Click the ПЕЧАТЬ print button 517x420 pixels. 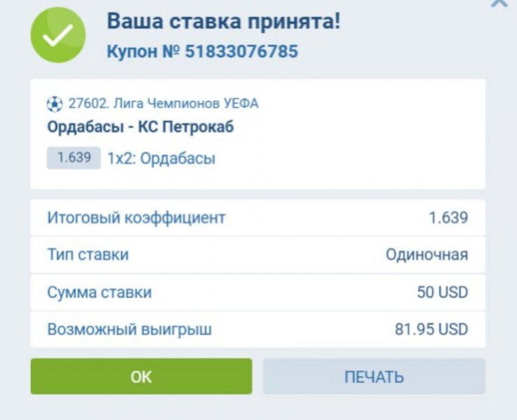pyautogui.click(x=374, y=377)
